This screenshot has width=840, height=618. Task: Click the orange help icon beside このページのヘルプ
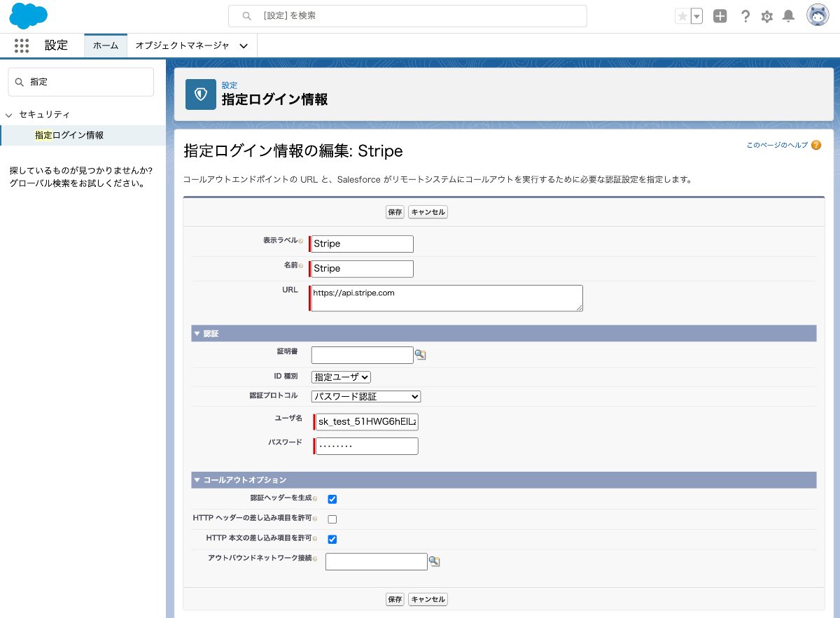(816, 146)
